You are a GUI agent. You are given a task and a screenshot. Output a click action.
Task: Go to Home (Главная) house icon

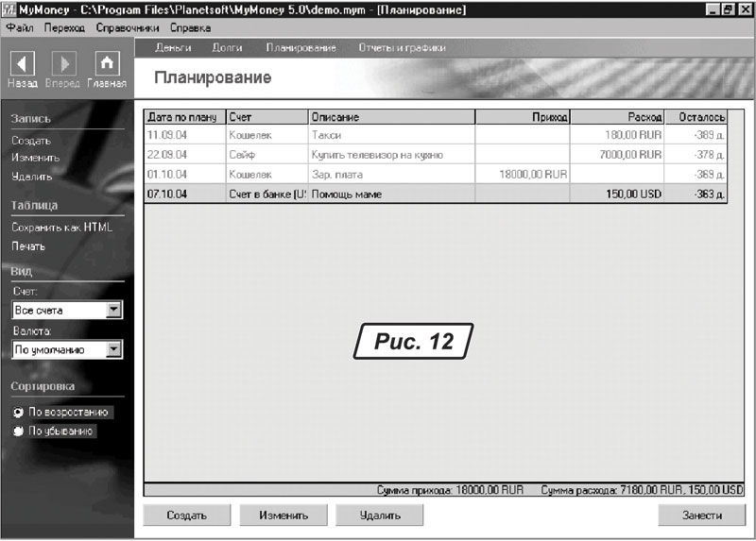click(x=107, y=64)
